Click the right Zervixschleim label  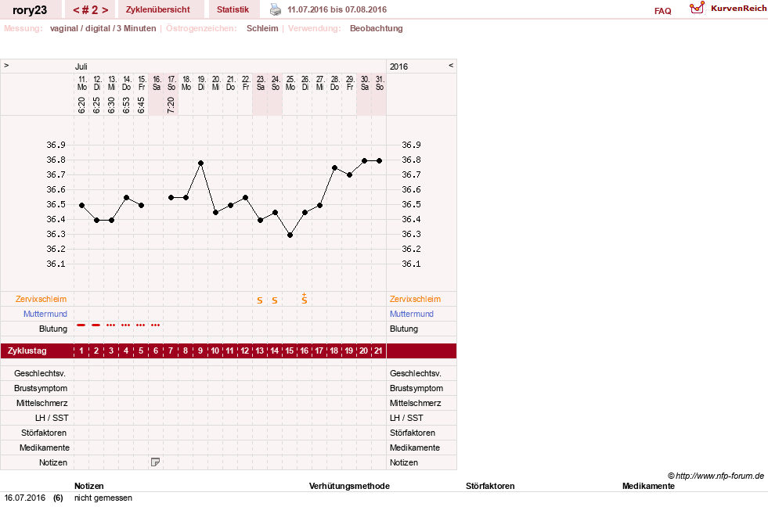416,299
